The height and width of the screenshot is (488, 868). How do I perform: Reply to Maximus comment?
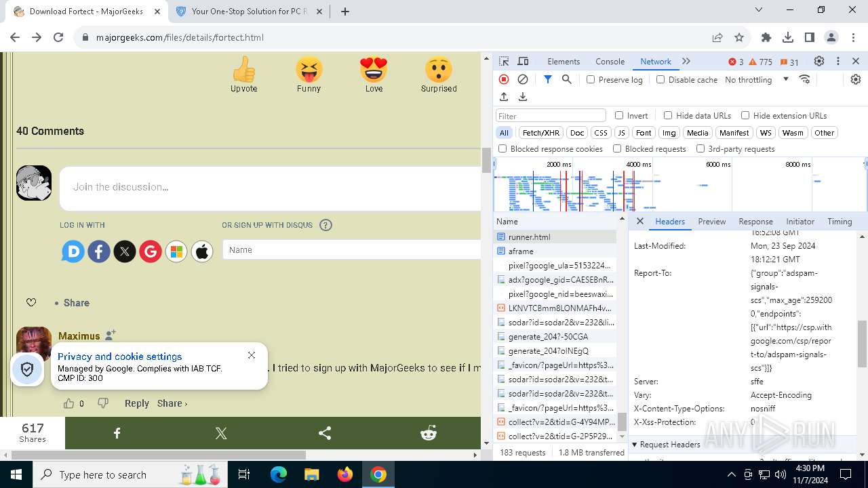[x=136, y=403]
